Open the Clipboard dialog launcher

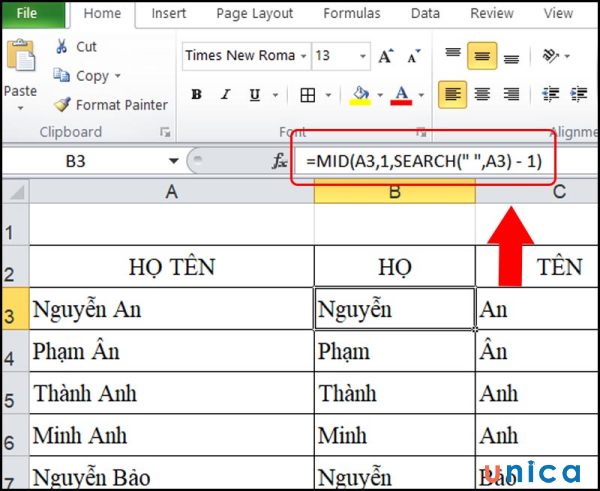click(x=165, y=132)
